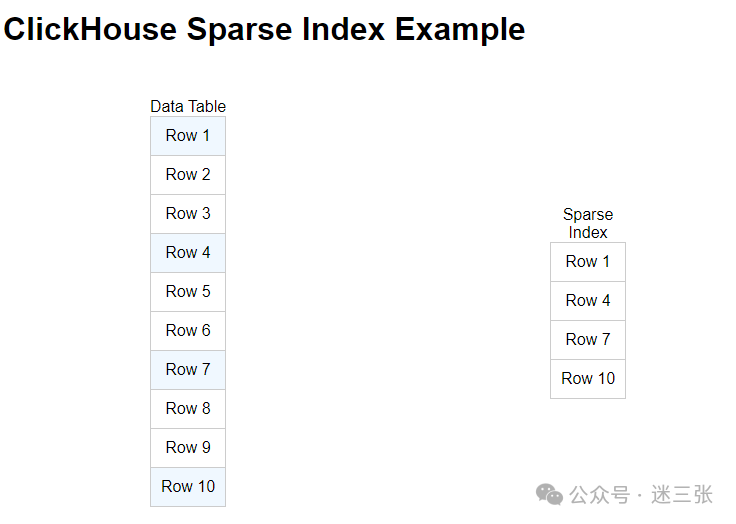Viewport: 736px width, 524px height.
Task: Select Row 4 in the Data Table
Action: coord(188,253)
